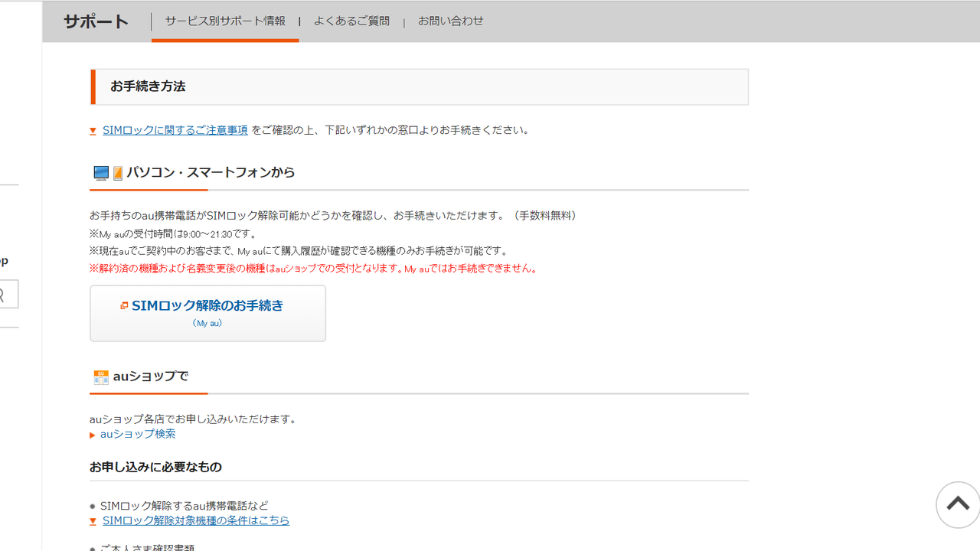The height and width of the screenshot is (551, 980).
Task: Click the お手持ちのau携帯電話がSIMロック解除可能 sentence
Action: [335, 216]
